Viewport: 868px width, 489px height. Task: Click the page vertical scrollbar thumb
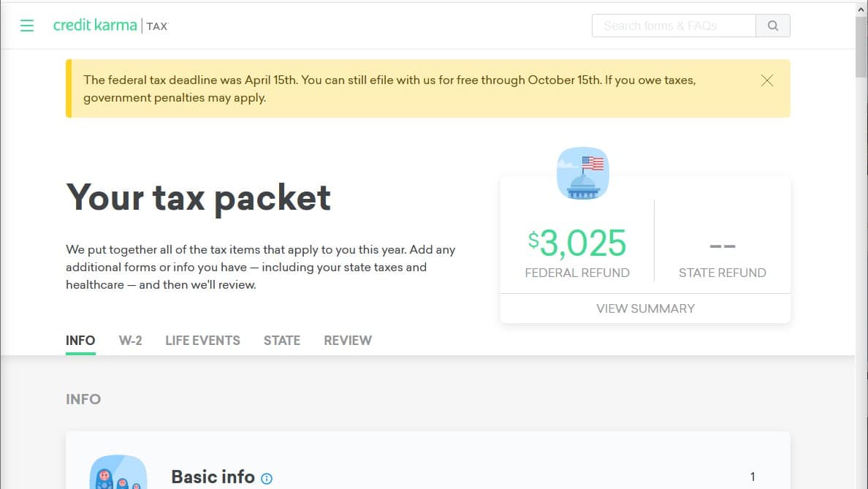[x=861, y=47]
